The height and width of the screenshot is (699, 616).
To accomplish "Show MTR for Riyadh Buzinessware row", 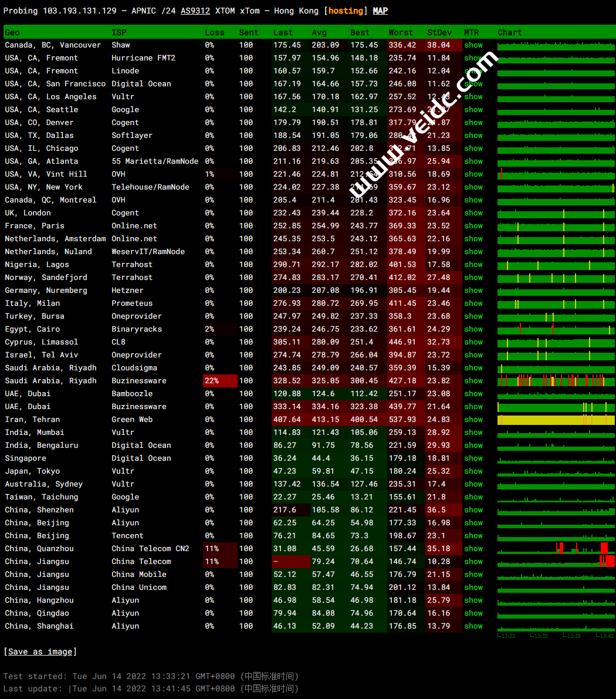I will [473, 381].
